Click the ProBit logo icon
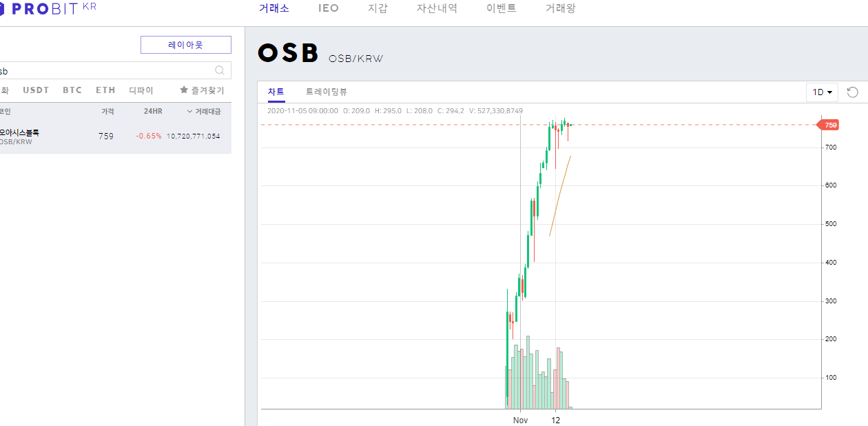The image size is (868, 426). point(2,9)
